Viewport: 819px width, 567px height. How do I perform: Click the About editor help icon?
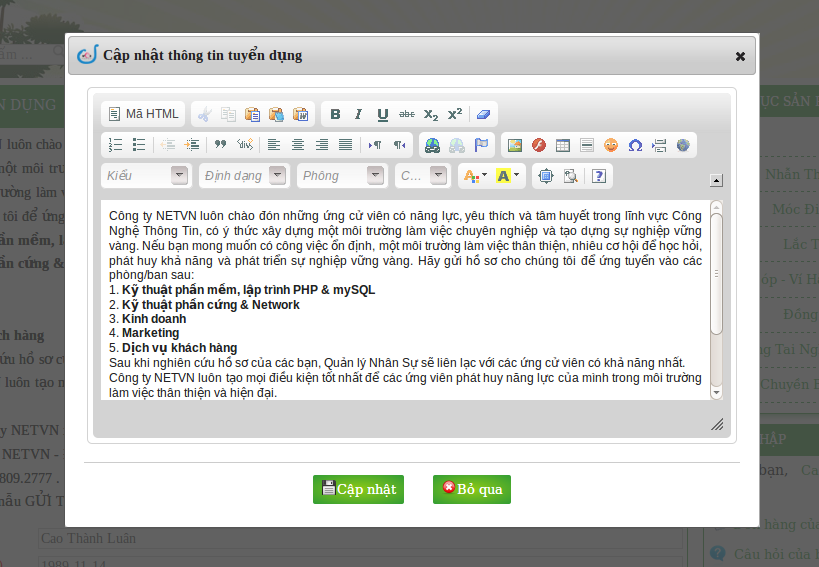(599, 176)
